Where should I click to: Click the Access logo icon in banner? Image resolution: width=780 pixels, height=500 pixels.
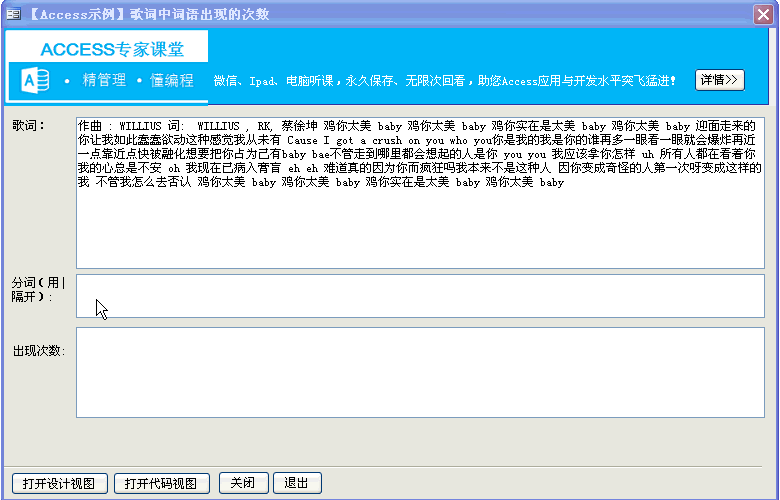coord(35,80)
